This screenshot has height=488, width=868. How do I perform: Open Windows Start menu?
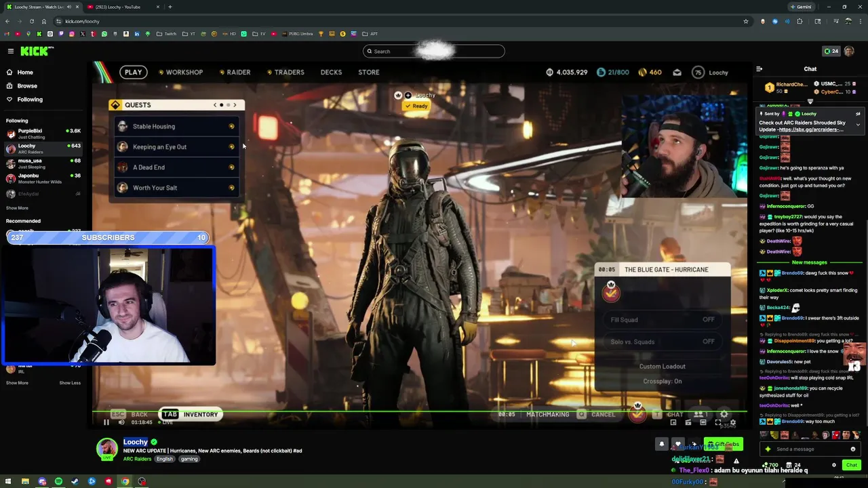[x=8, y=481]
